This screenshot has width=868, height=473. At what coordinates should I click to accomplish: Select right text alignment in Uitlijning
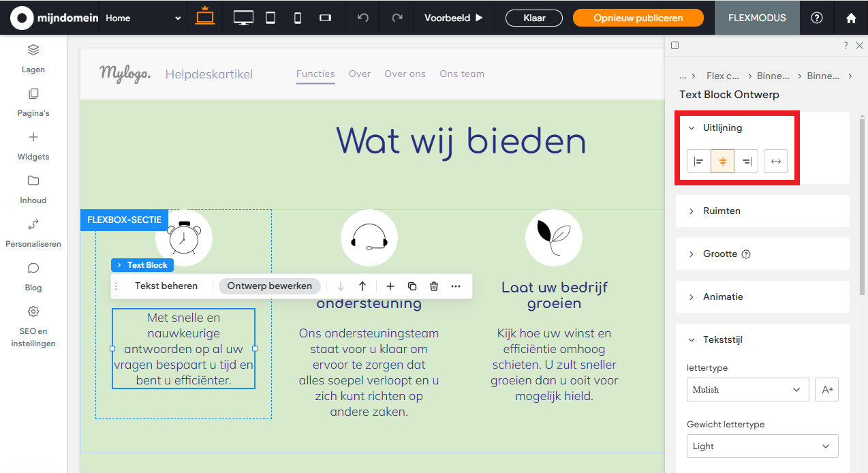[x=746, y=161]
